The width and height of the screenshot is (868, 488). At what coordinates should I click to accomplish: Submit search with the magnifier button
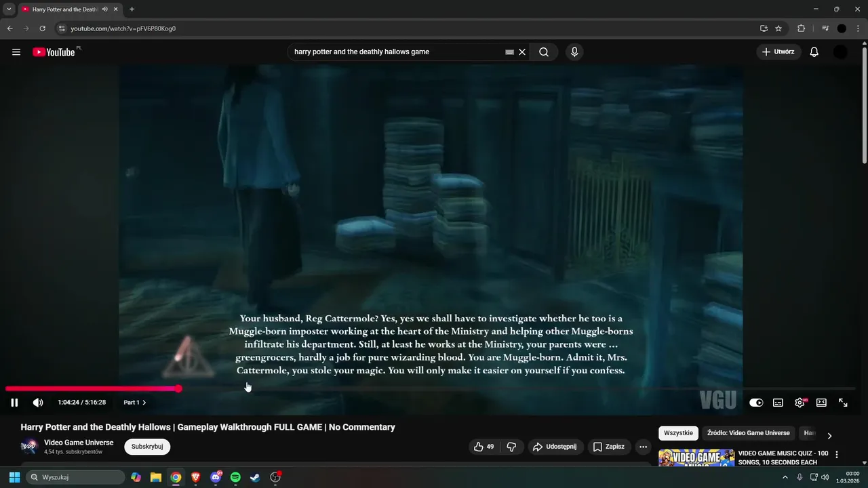coord(544,52)
